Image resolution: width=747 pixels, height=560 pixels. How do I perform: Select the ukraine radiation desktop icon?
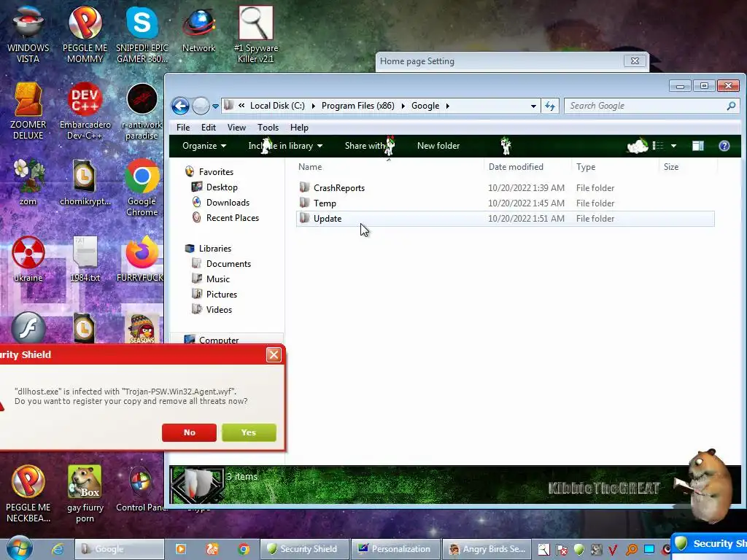click(x=28, y=259)
